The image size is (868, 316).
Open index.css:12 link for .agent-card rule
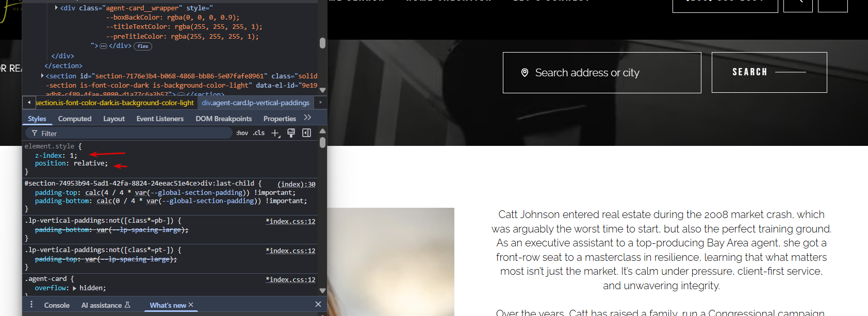pyautogui.click(x=290, y=279)
